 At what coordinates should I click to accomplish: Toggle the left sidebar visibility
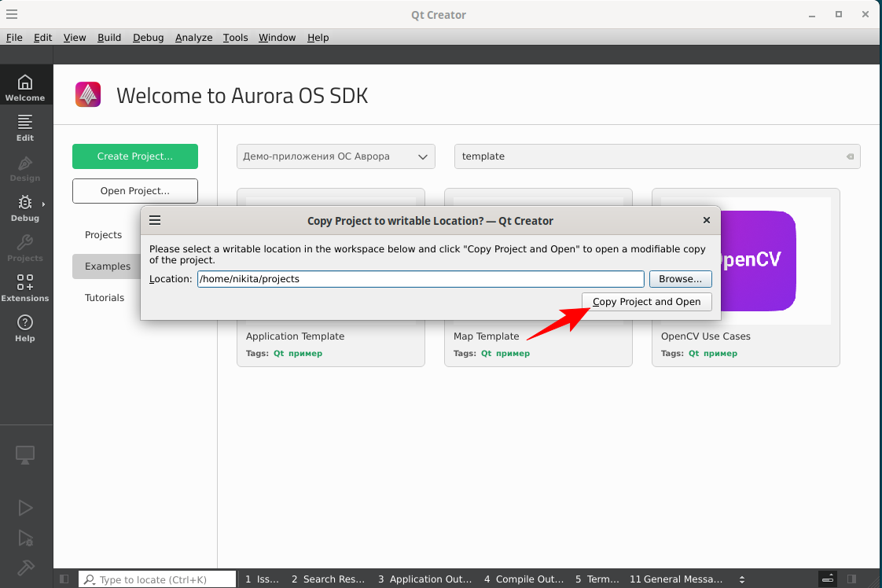(64, 579)
